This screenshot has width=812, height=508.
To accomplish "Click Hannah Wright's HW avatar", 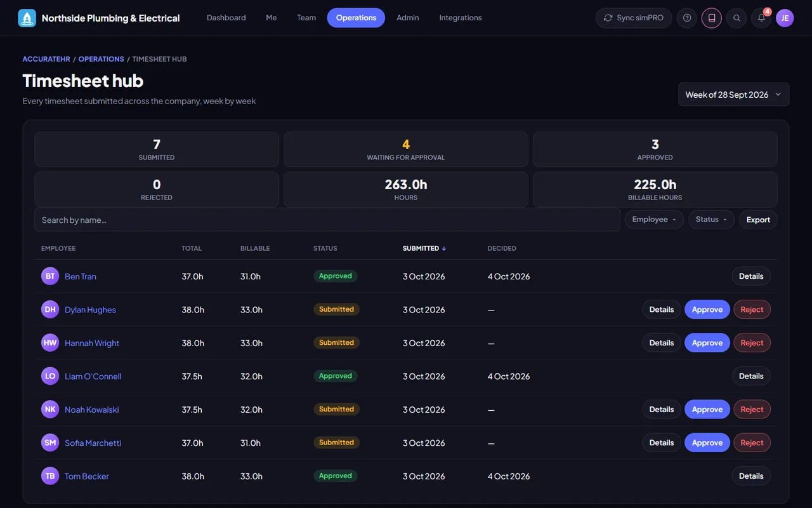I will tap(50, 343).
